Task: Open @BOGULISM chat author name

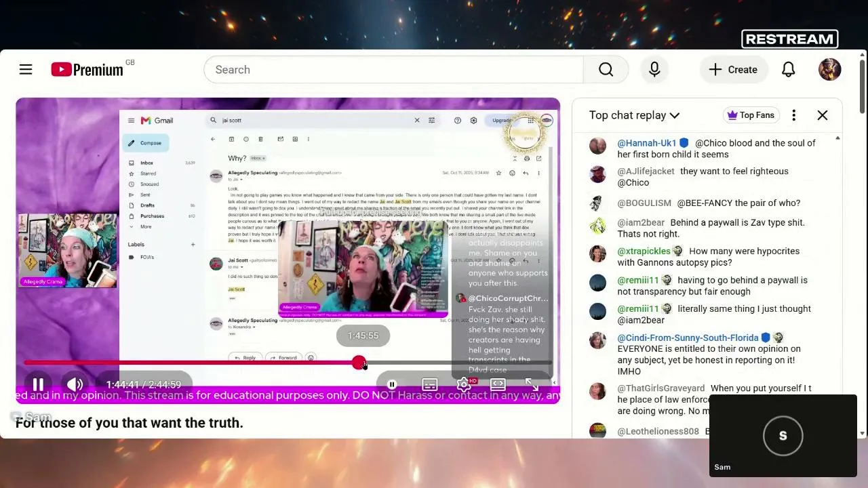Action: point(644,203)
